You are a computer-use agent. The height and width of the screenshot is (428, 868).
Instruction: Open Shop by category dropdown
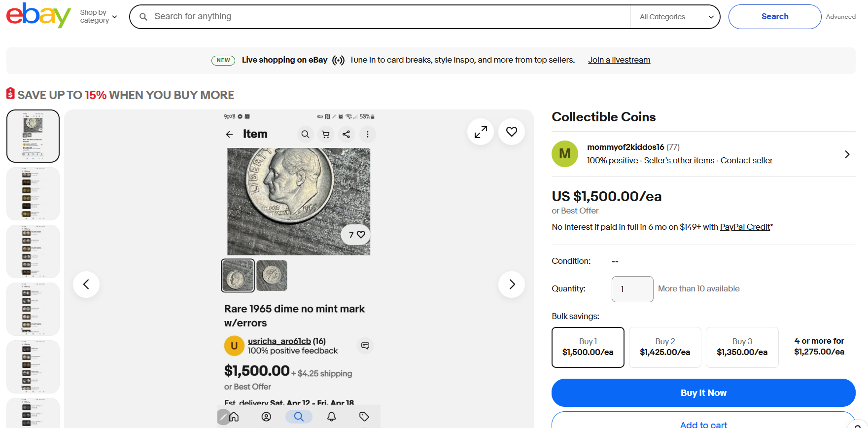[x=99, y=17]
